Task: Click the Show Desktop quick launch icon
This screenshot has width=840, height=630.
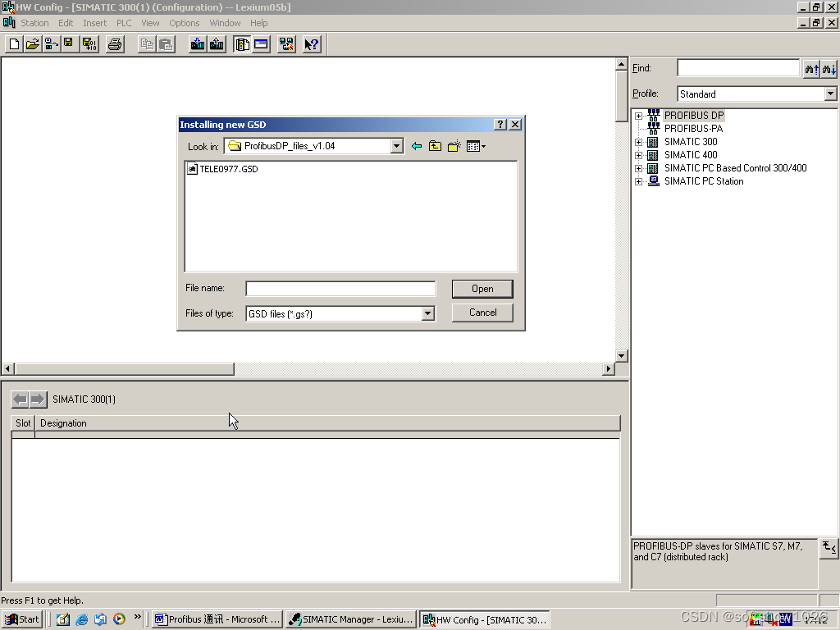Action: pyautogui.click(x=63, y=619)
